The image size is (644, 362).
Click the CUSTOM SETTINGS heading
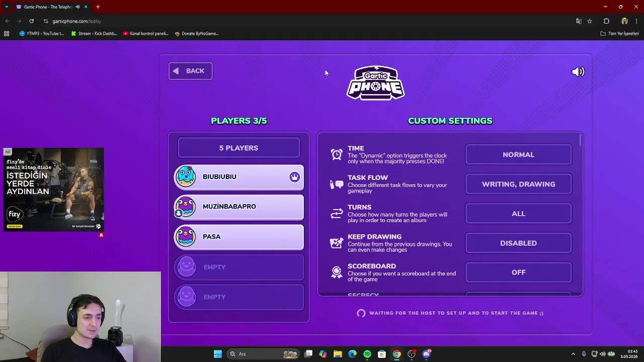(450, 121)
